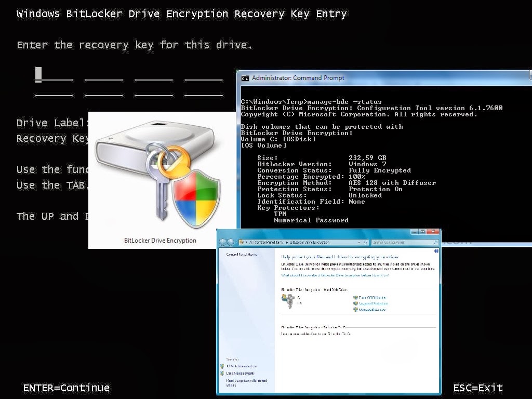Click shield icon next to Suspend Protection

point(355,303)
